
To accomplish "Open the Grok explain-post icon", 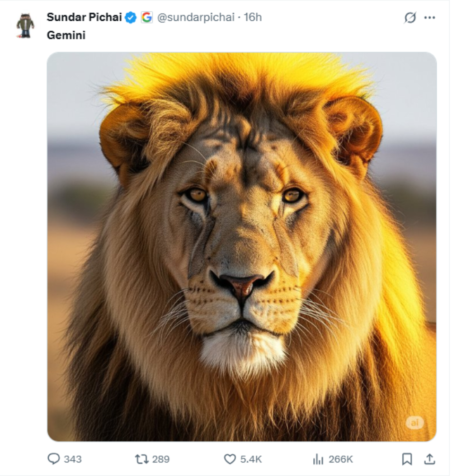I will pos(410,18).
